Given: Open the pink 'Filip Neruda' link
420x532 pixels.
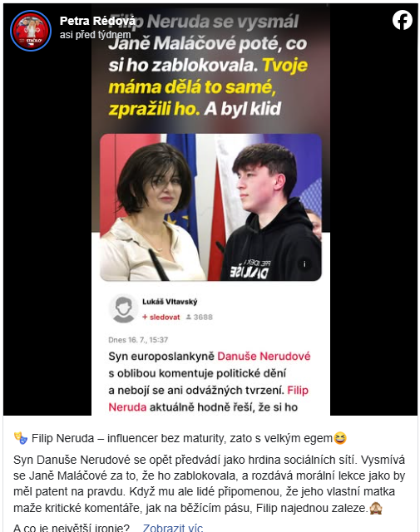Looking at the screenshot, I should pos(209,399).
